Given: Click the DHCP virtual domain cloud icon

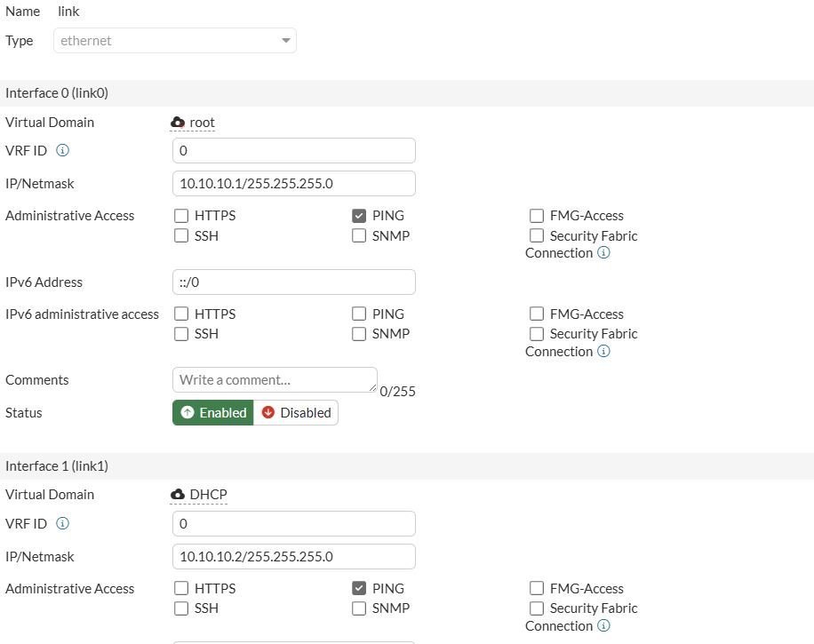Looking at the screenshot, I should [178, 495].
